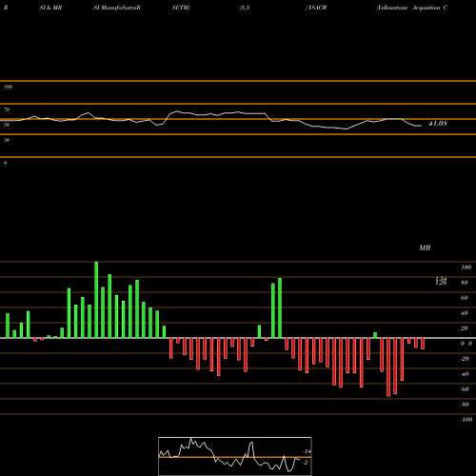
Task: Click the MR axis -60 label
Action: [465, 389]
